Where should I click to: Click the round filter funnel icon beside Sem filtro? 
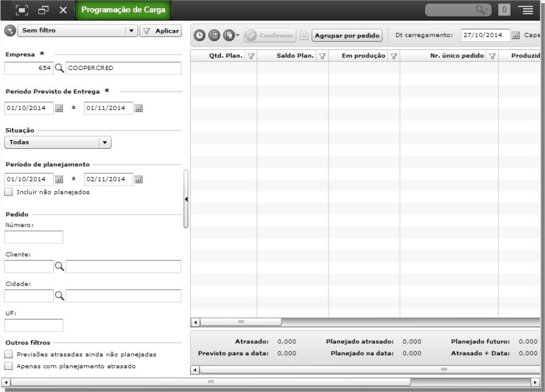(10, 31)
